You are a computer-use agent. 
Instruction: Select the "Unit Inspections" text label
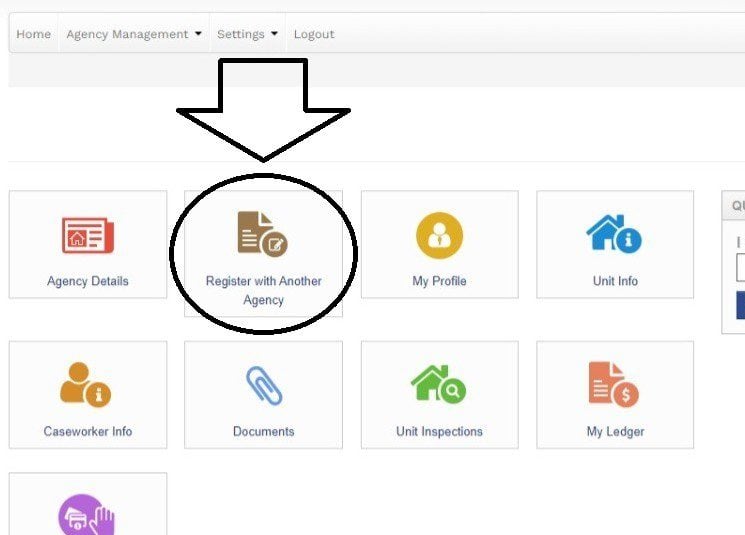point(439,432)
